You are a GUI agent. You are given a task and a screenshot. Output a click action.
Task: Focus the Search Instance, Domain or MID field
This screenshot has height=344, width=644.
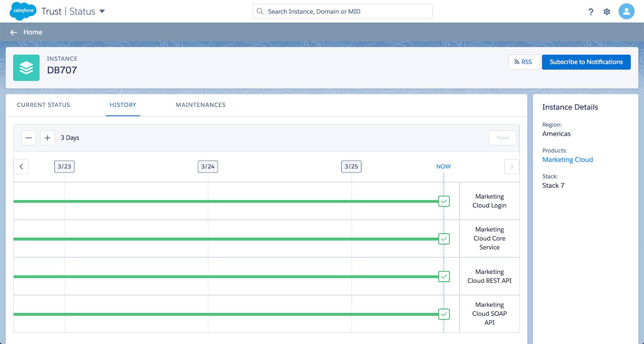click(343, 11)
